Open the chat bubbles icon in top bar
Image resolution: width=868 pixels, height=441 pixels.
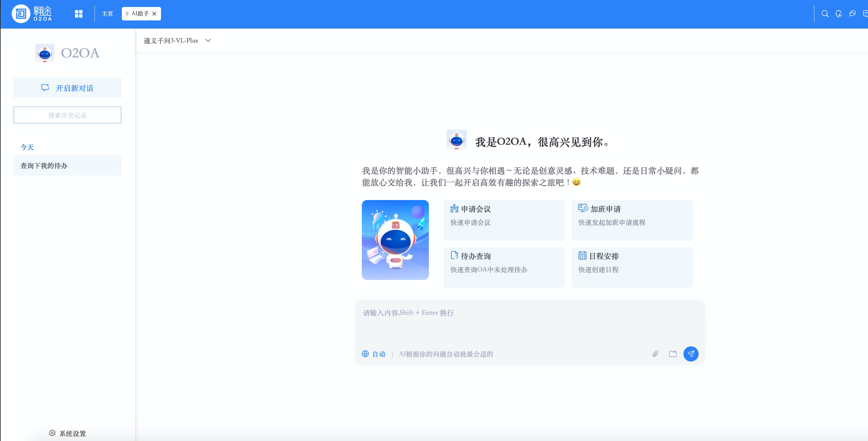tap(853, 14)
